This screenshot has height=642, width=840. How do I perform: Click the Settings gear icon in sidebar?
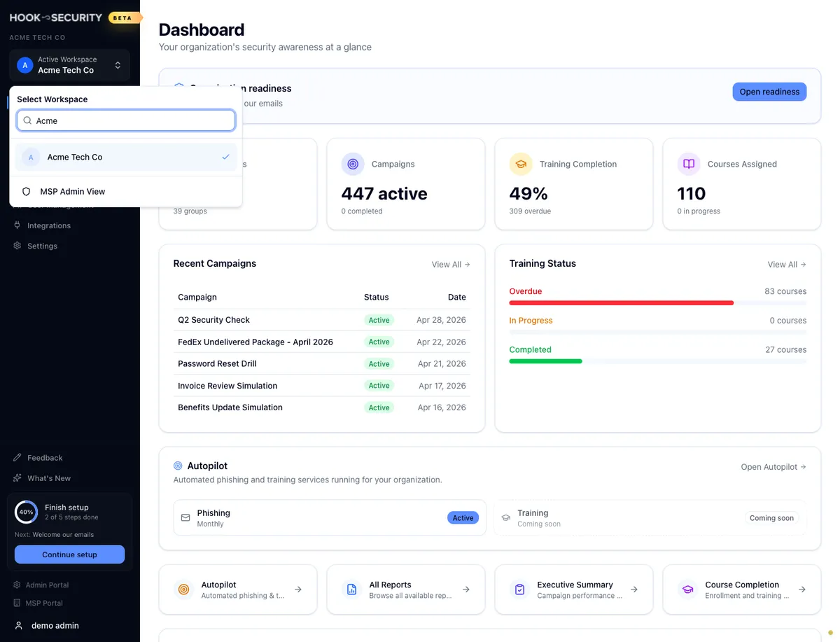[17, 246]
